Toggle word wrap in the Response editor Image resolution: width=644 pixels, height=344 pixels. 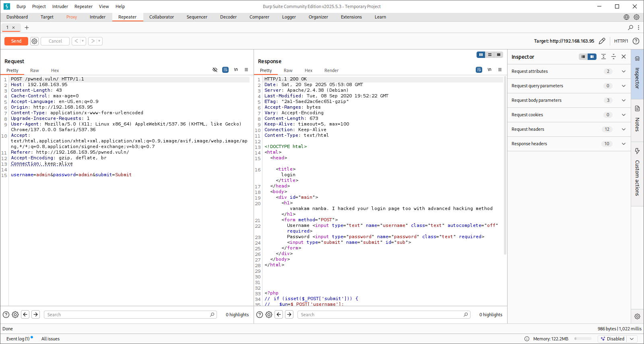(x=479, y=70)
